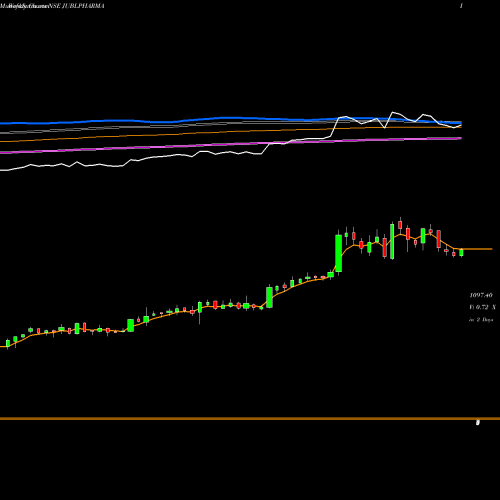Click the NSE JUBLPHARMA chart title
This screenshot has height=500, width=500.
tap(76, 6)
